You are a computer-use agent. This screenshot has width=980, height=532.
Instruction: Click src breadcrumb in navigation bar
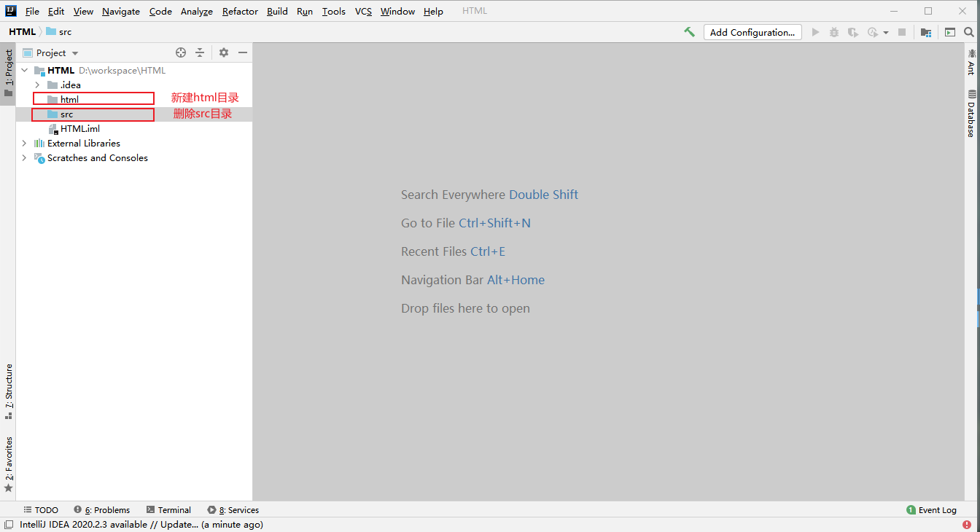click(x=59, y=32)
